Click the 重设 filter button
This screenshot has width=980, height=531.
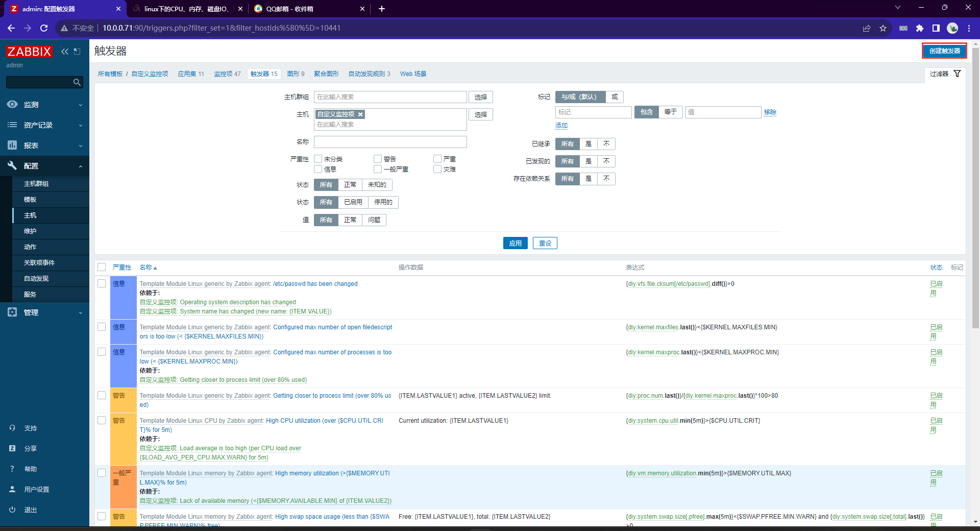[545, 243]
